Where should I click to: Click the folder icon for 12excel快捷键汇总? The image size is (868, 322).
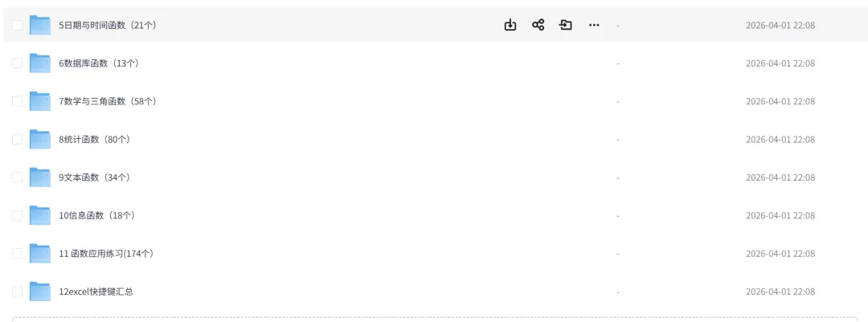[40, 291]
